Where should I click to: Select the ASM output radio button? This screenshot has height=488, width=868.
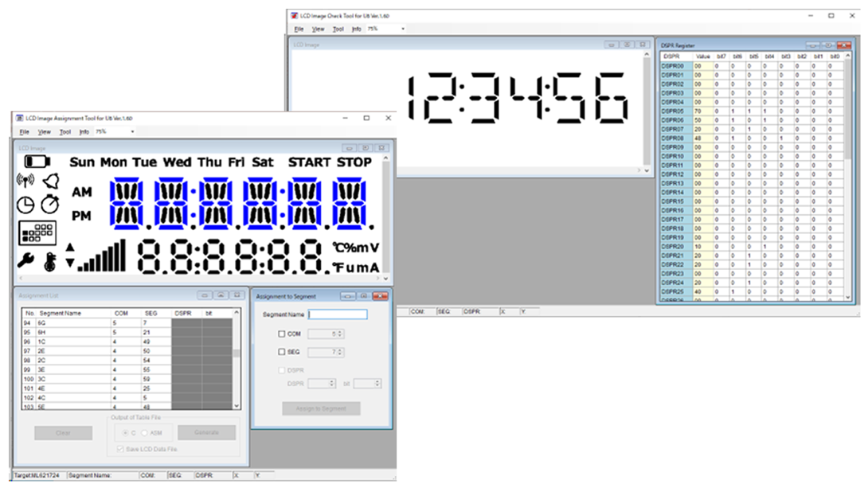point(144,433)
